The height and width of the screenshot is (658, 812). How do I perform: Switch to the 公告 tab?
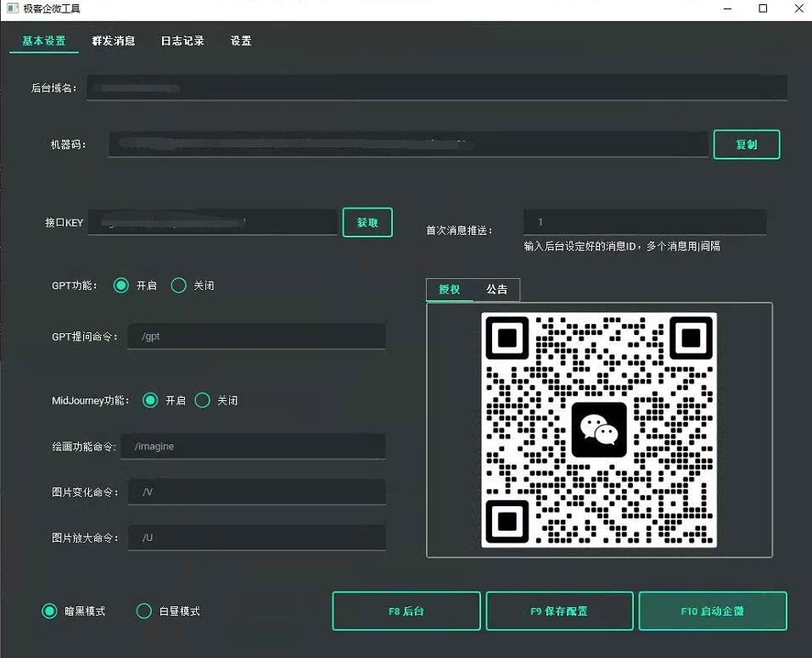pos(496,289)
